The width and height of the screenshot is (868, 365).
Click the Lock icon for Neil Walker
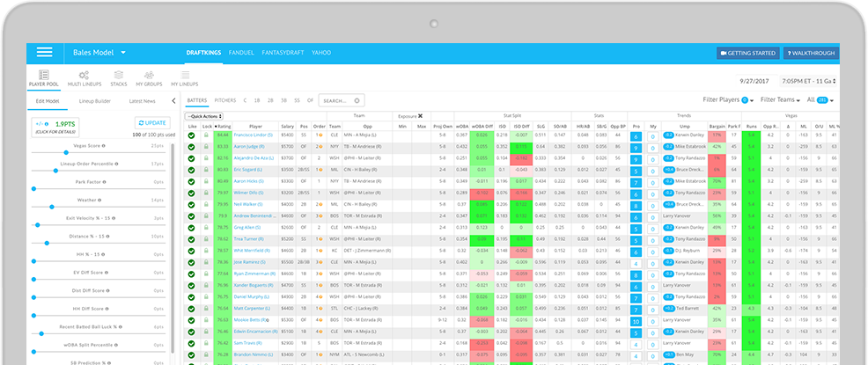(207, 205)
